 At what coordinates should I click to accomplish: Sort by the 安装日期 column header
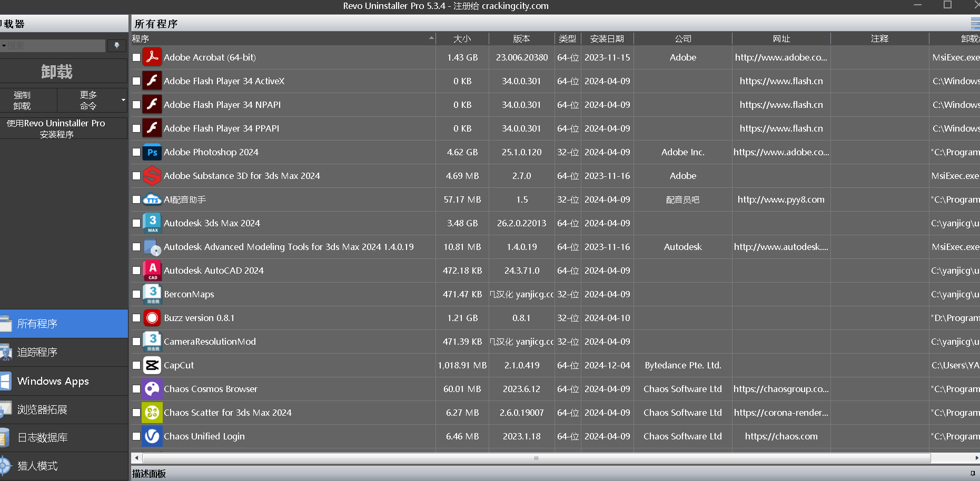pos(607,38)
